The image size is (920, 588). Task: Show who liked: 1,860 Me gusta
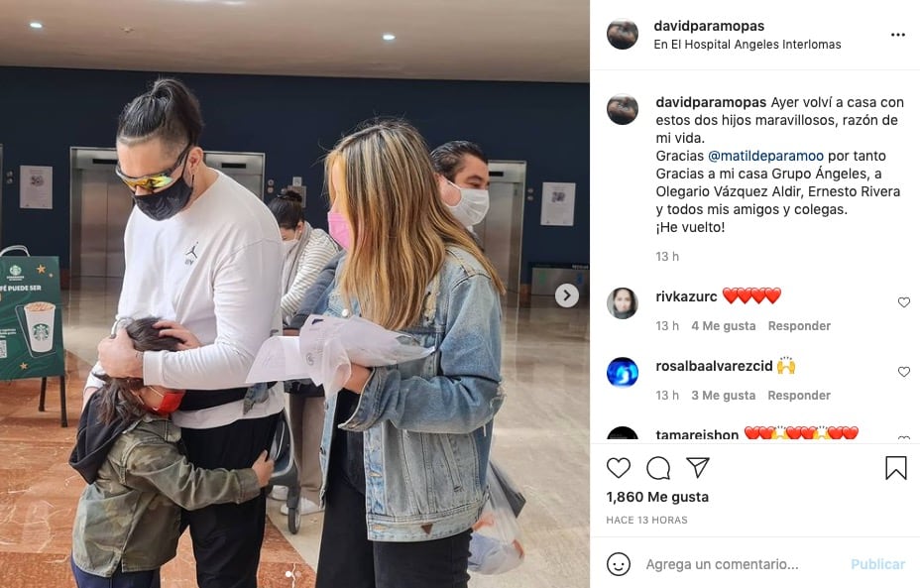pos(657,497)
